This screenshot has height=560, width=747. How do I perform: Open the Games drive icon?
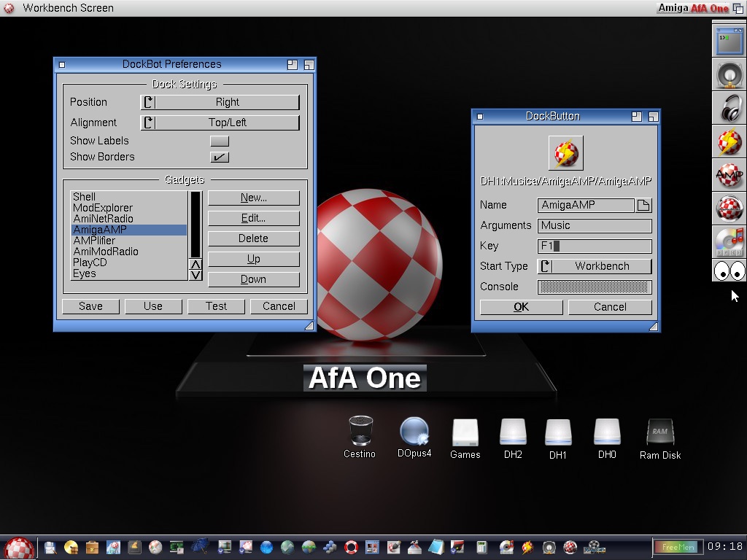465,432
